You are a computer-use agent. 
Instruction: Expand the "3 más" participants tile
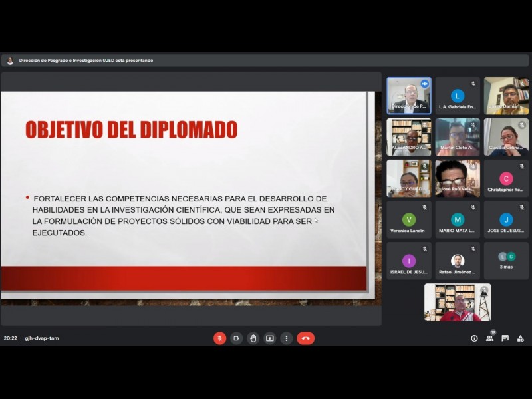(506, 260)
